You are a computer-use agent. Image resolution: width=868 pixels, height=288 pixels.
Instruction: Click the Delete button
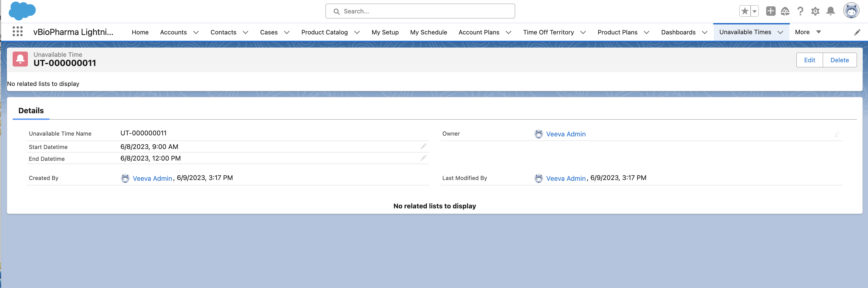tap(839, 60)
